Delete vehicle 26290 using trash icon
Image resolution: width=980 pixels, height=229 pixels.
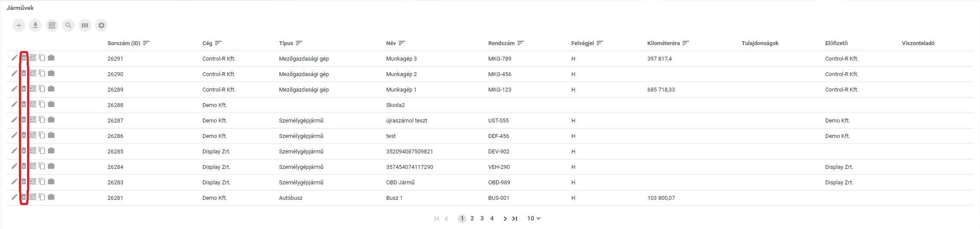[x=24, y=73]
